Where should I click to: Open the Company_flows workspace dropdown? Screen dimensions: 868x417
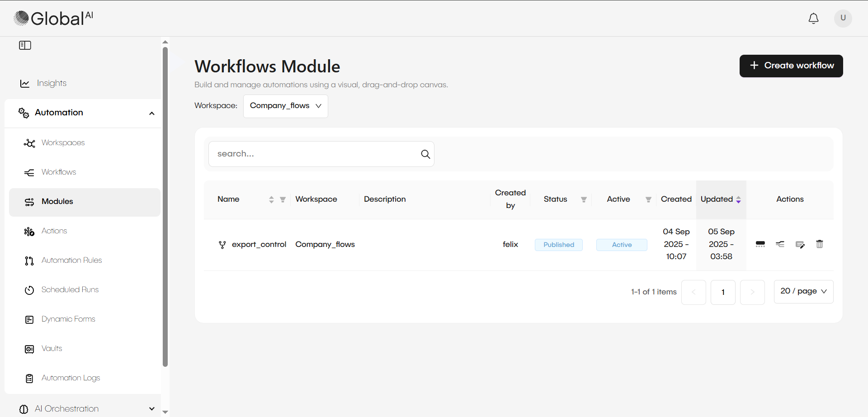pos(285,106)
